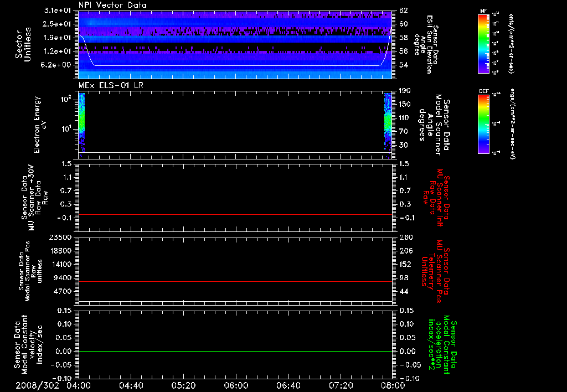Image resolution: width=567 pixels, height=392 pixels.
Task: Click the red line in Scanner Pos panel
Action: coord(235,281)
